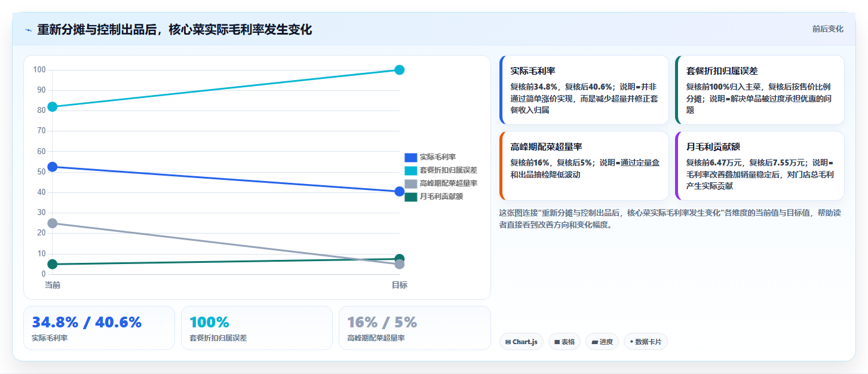Image resolution: width=868 pixels, height=374 pixels.
Task: Click the 套餐折扣归属误差 info card heading
Action: coord(722,70)
